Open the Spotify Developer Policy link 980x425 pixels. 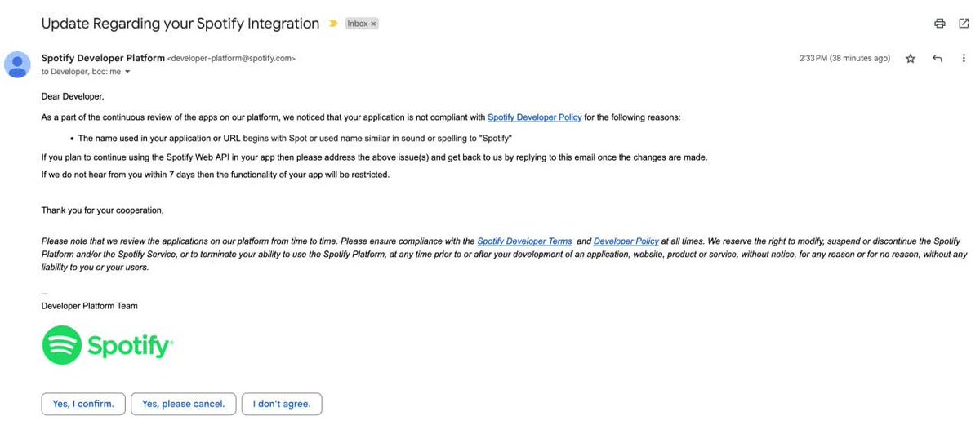[534, 117]
